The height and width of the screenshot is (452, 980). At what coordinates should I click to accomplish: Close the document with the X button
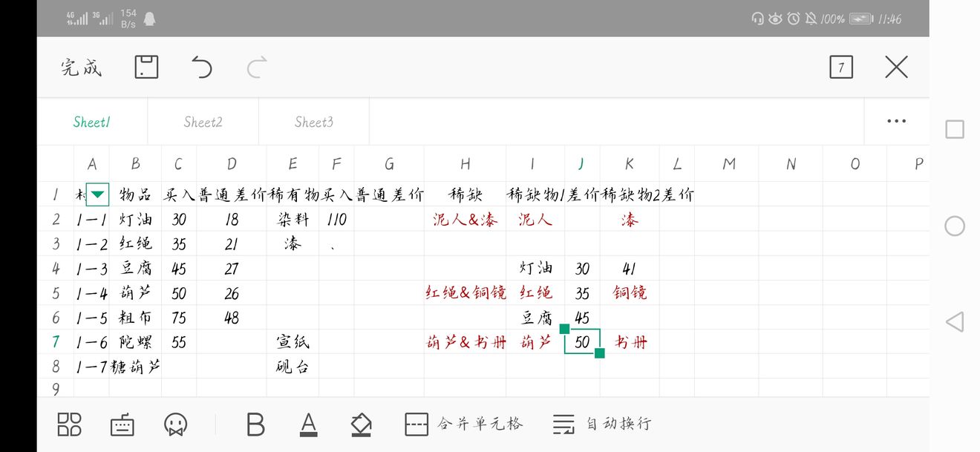[x=896, y=68]
